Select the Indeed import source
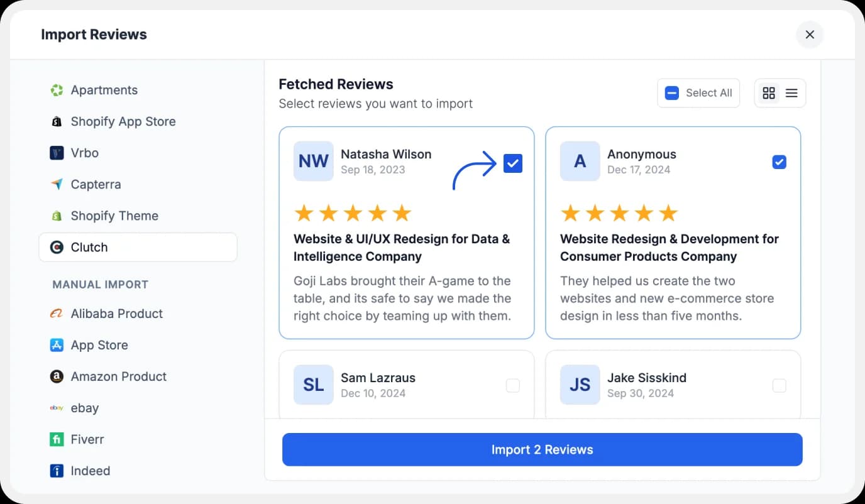This screenshot has height=504, width=865. (x=90, y=471)
